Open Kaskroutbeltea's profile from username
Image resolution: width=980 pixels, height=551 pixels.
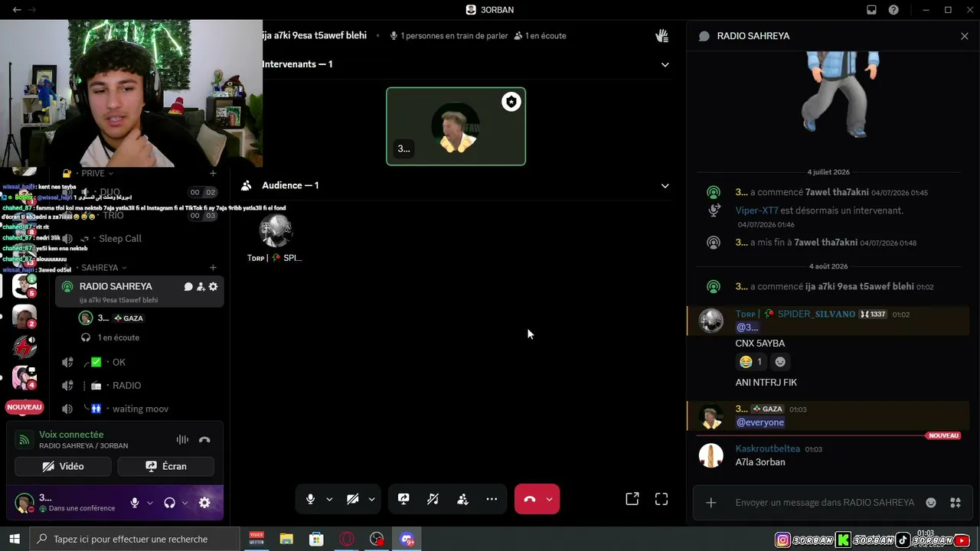coord(768,448)
